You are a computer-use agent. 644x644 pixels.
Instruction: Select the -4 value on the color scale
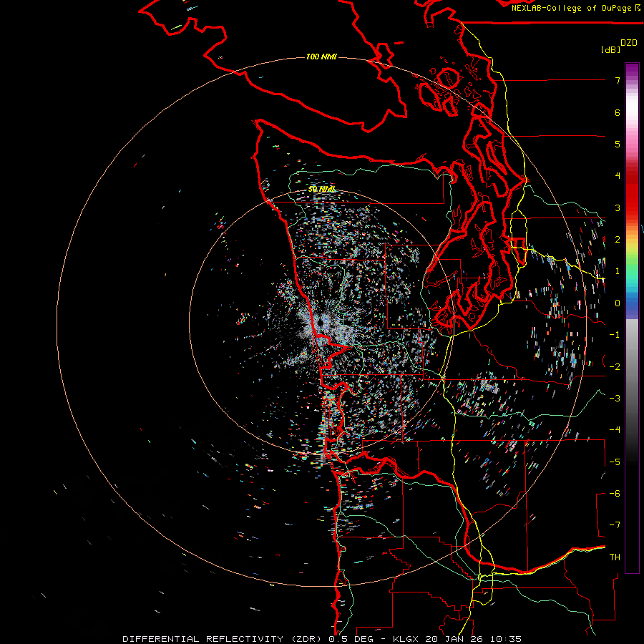pos(615,429)
